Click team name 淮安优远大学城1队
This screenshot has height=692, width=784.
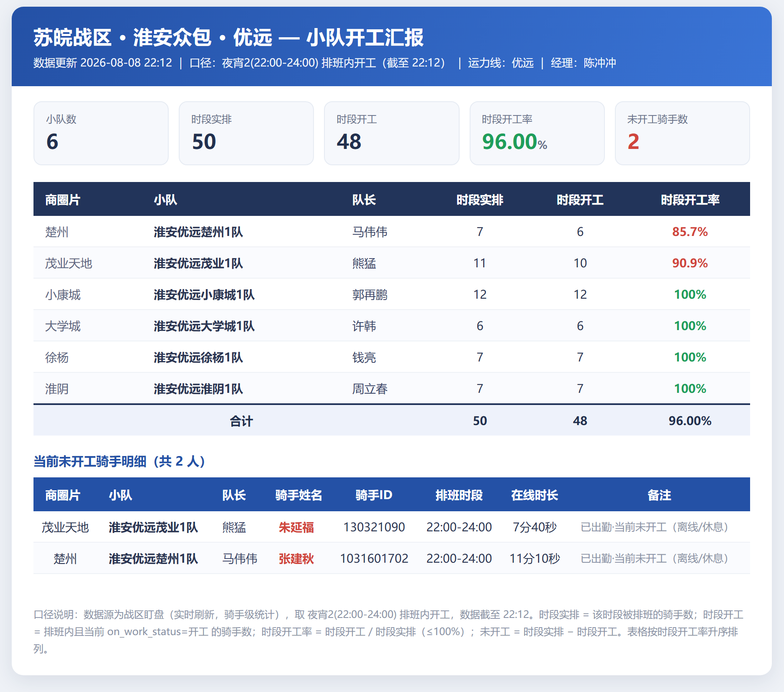(204, 326)
